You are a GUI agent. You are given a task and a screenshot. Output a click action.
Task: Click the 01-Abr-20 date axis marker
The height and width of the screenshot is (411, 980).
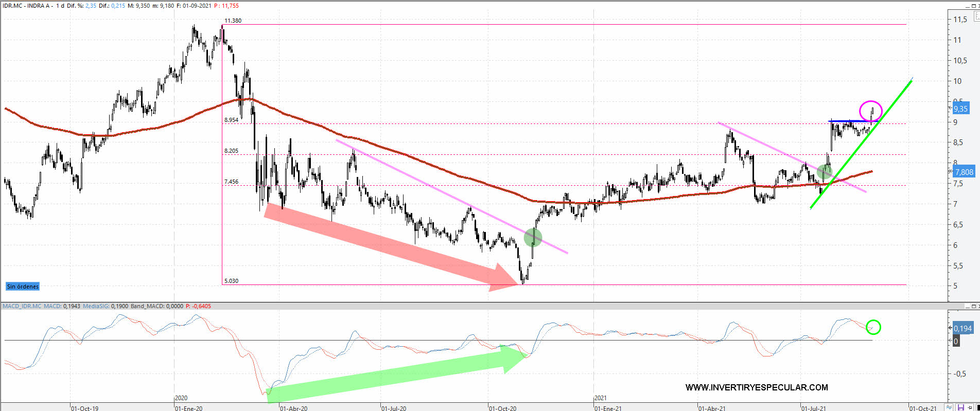click(293, 408)
